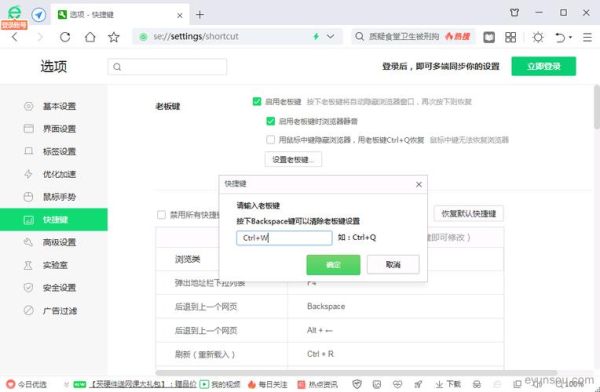
Task: Open 每日关注 in the status bar
Action: tap(267, 384)
